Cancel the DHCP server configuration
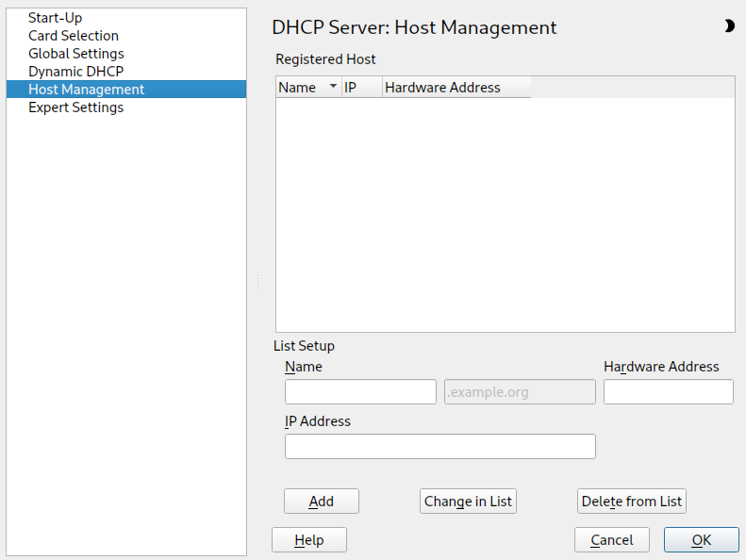Screen dimensions: 746x560 612,540
